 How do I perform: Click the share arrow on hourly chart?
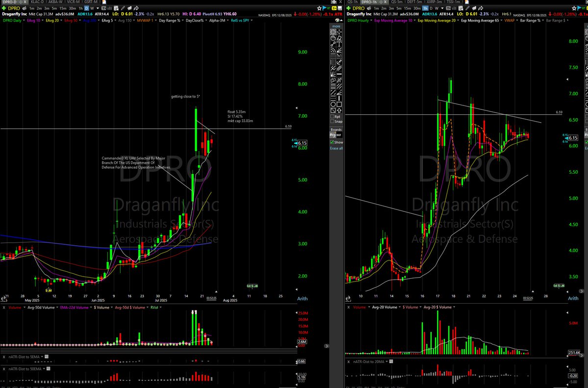[481, 8]
